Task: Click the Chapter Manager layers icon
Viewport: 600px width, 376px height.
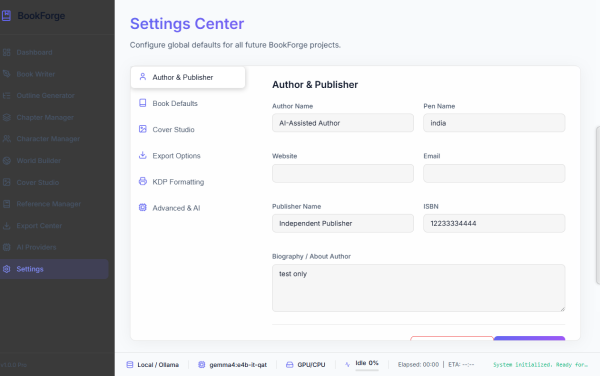Action: 7,117
